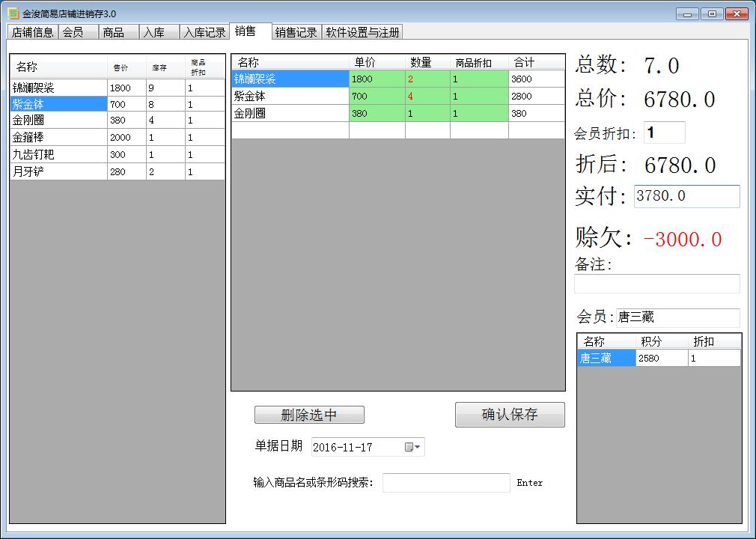Image resolution: width=756 pixels, height=539 pixels.
Task: Click the 库存 column header
Action: click(165, 67)
